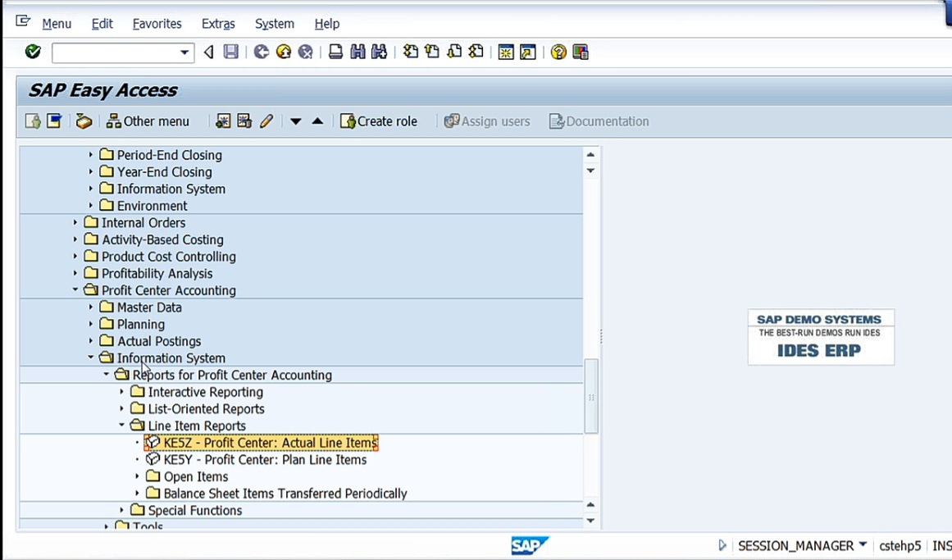Viewport: 952px width, 560px height.
Task: Open the Help menu
Action: (x=326, y=24)
